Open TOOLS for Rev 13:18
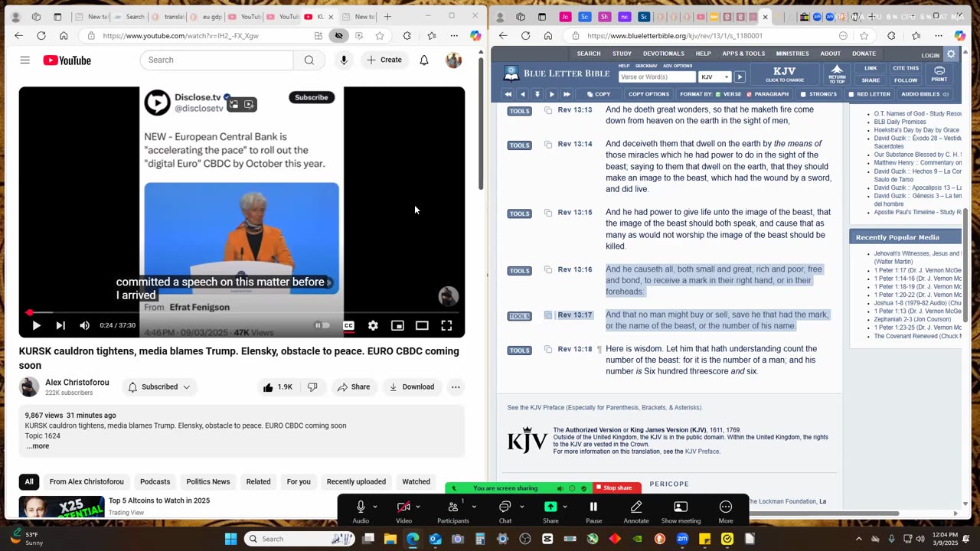 [x=519, y=350]
